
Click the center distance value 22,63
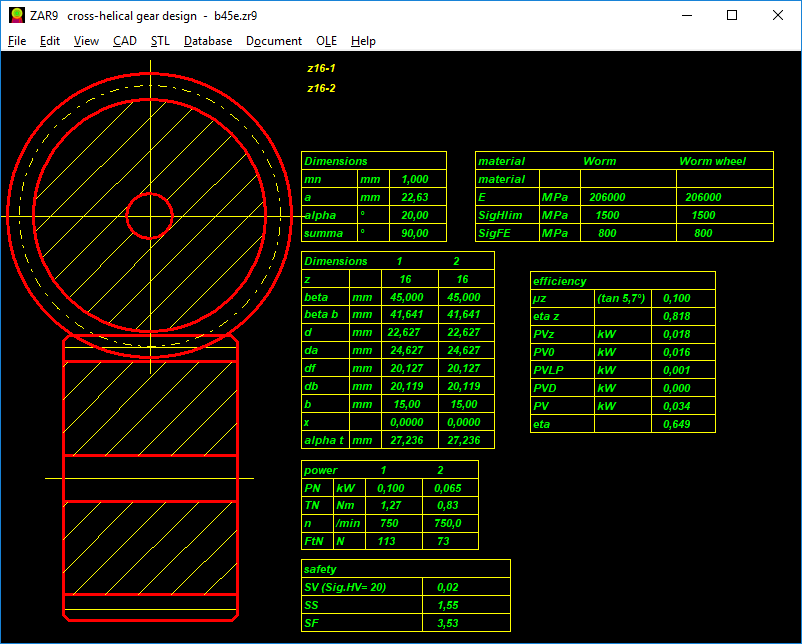coord(414,197)
